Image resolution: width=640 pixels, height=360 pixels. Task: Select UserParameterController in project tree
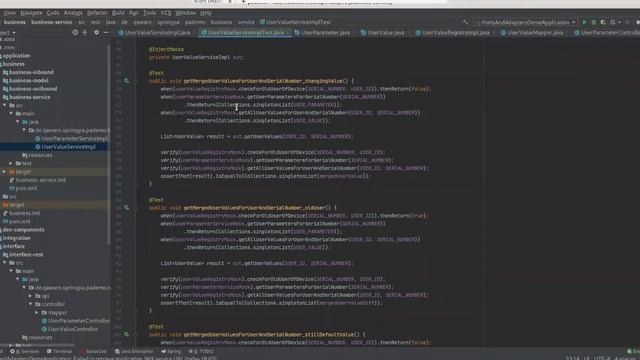click(x=76, y=321)
